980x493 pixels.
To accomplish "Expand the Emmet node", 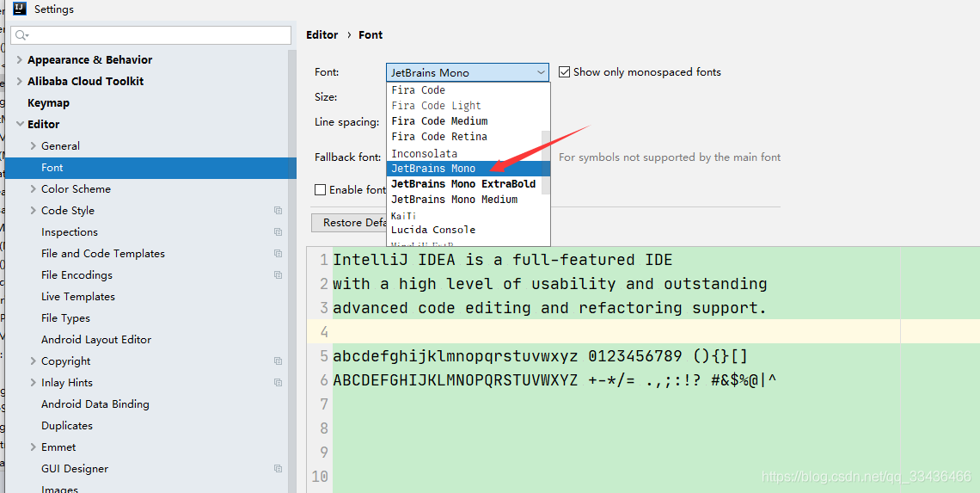I will pyautogui.click(x=34, y=447).
